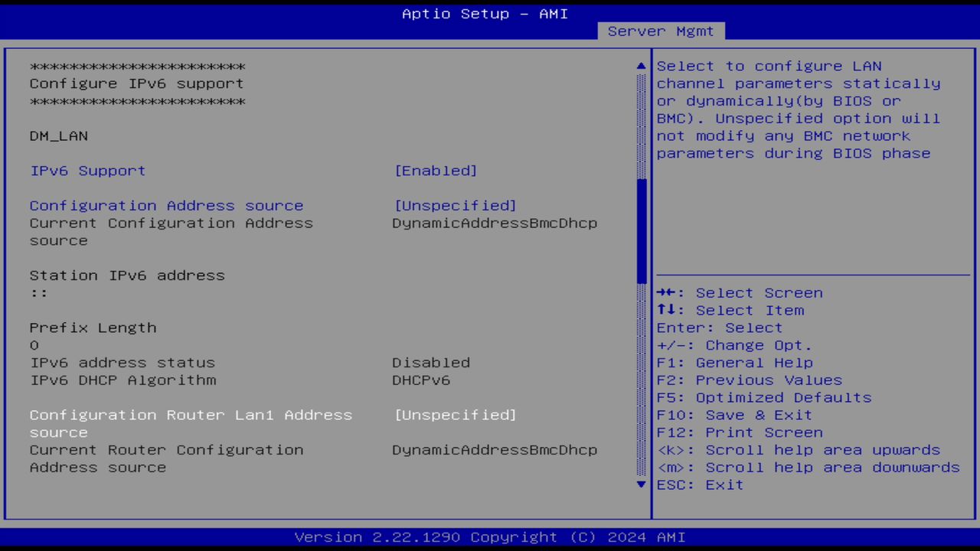Click the IPv6 DHCP Algorithm label

coord(122,380)
